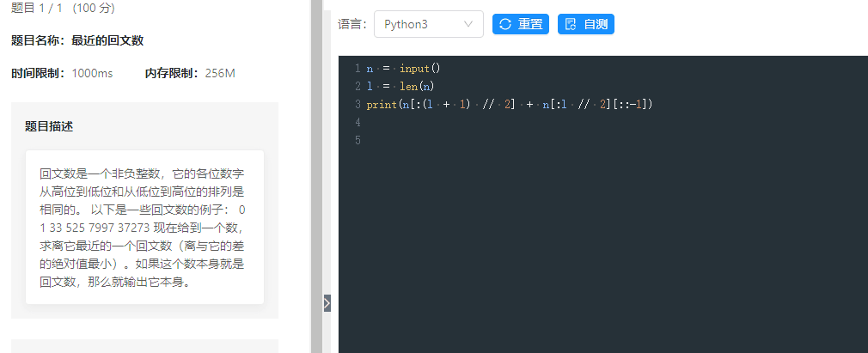
Task: Click the 题目描述 section heading
Action: click(49, 126)
